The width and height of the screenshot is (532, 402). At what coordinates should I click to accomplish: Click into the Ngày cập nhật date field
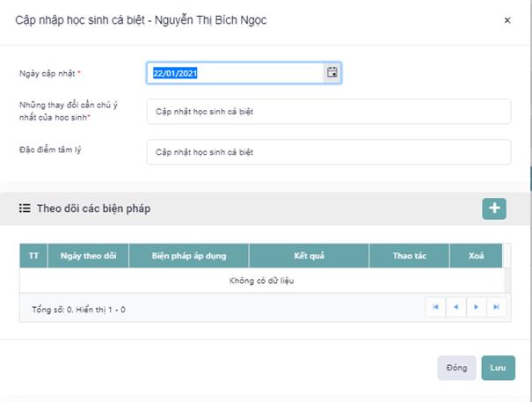[236, 73]
